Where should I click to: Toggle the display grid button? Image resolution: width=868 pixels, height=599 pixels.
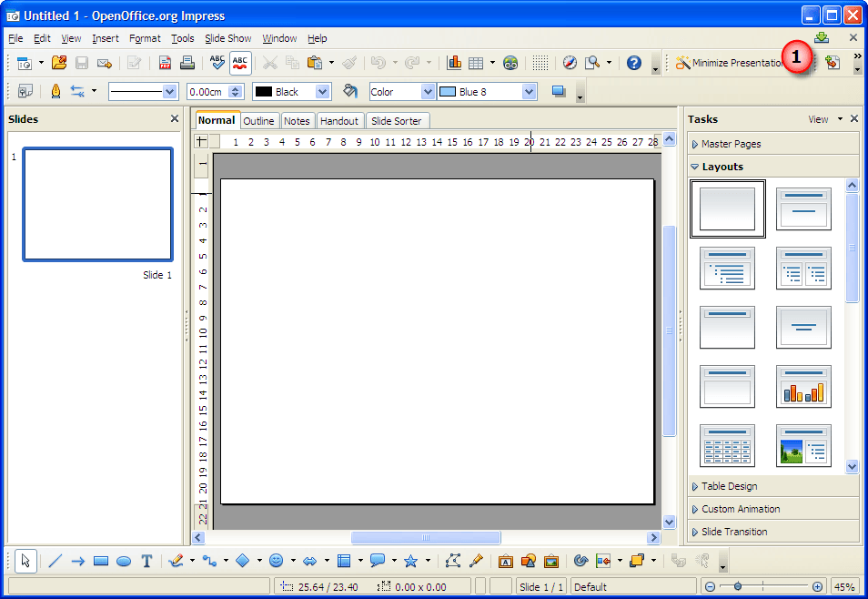pos(540,63)
